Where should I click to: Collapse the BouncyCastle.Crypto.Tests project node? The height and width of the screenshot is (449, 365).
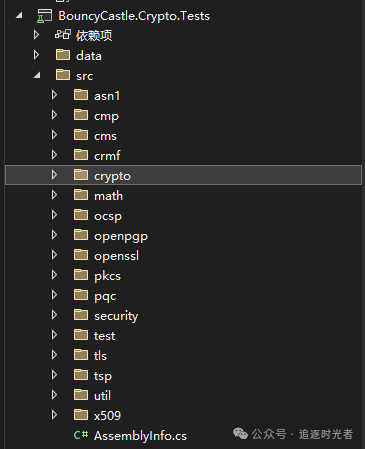19,16
